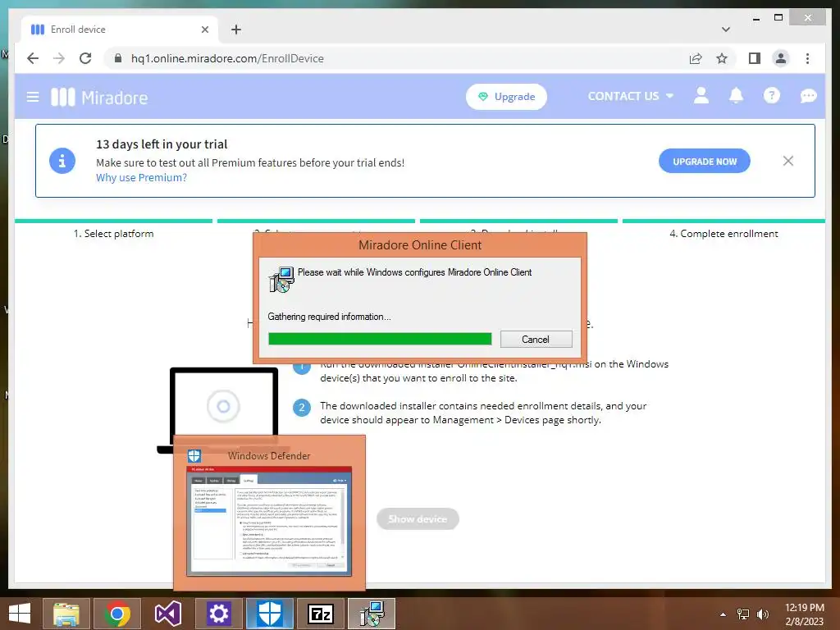Viewport: 840px width, 630px height.
Task: Click the '13 days left in your trial' heading
Action: pyautogui.click(x=162, y=144)
